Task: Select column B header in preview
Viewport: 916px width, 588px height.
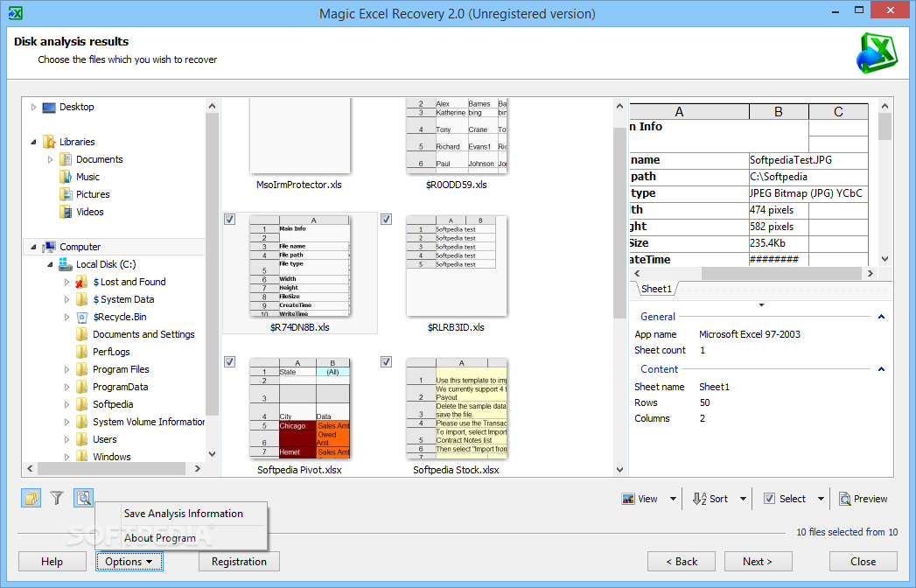Action: (779, 112)
